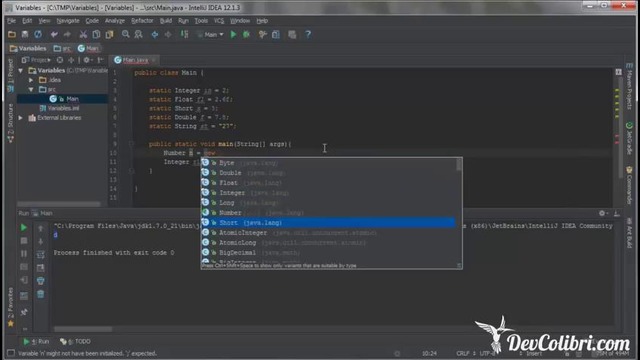640x360 pixels.
Task: Click the Print icon in Run console
Action: tap(40, 281)
